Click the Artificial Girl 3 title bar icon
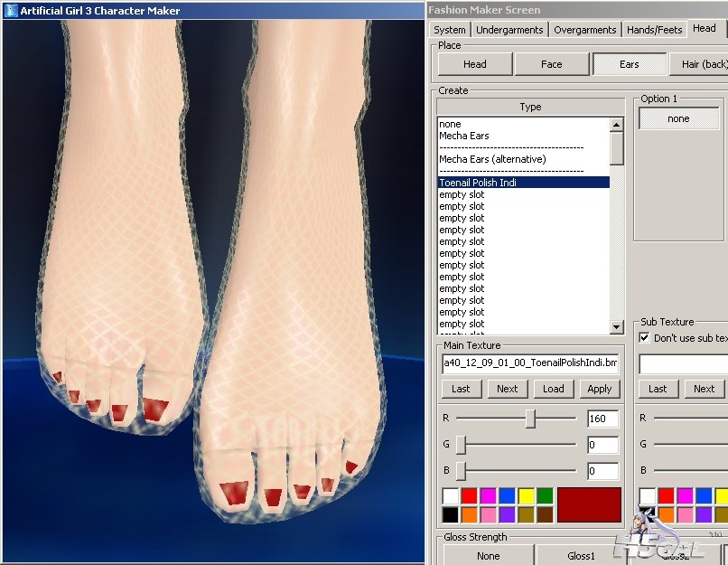 (11, 11)
